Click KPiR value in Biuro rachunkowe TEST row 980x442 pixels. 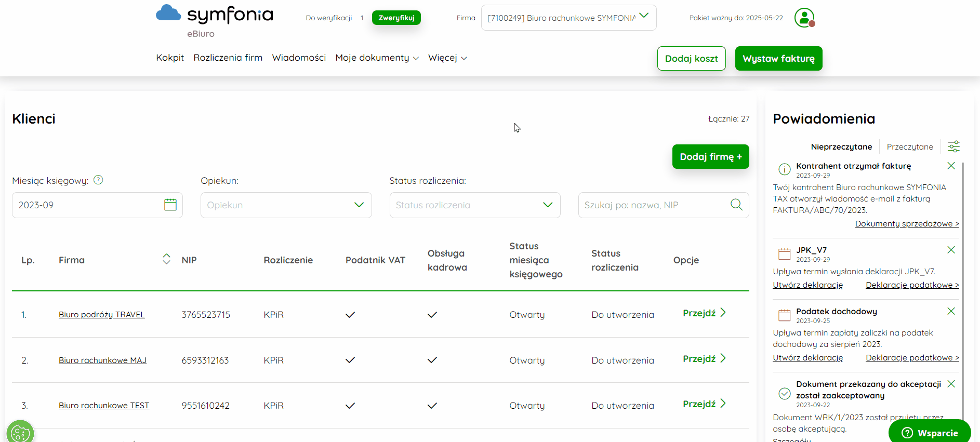[x=273, y=406]
